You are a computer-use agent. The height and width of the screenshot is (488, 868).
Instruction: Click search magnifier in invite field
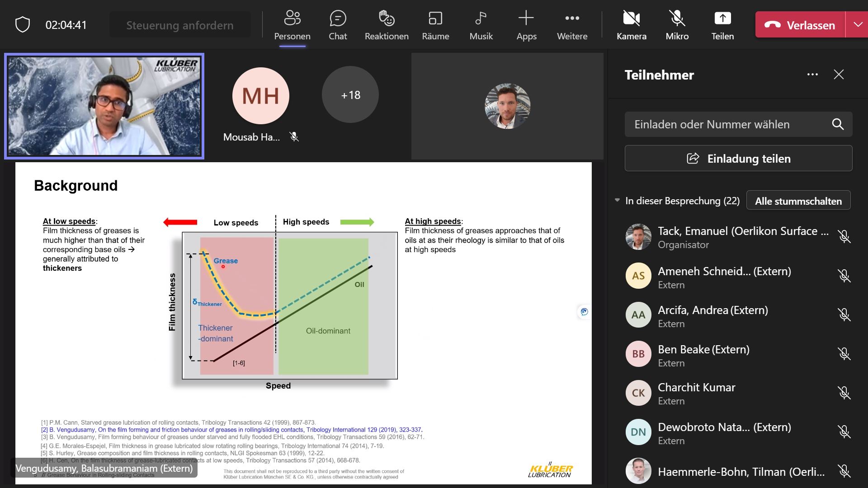[838, 124]
